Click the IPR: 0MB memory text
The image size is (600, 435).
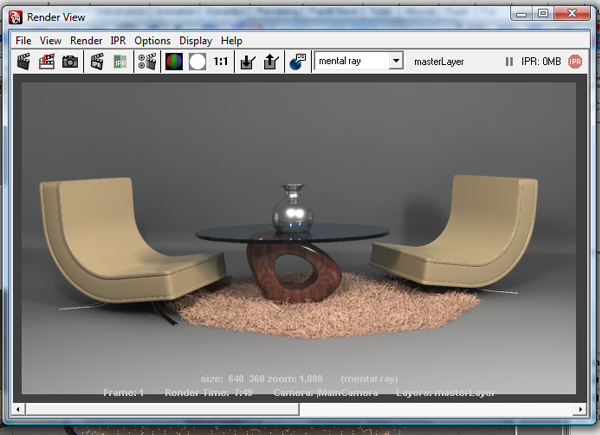tap(541, 61)
